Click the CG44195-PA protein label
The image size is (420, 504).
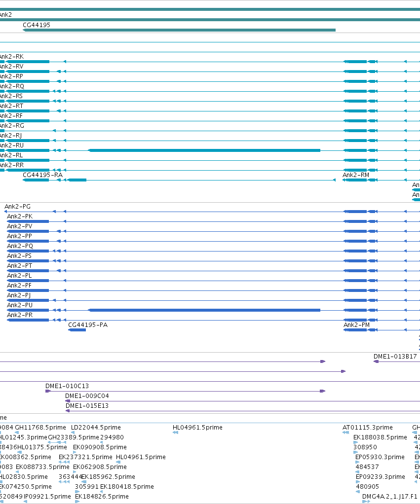coord(88,325)
